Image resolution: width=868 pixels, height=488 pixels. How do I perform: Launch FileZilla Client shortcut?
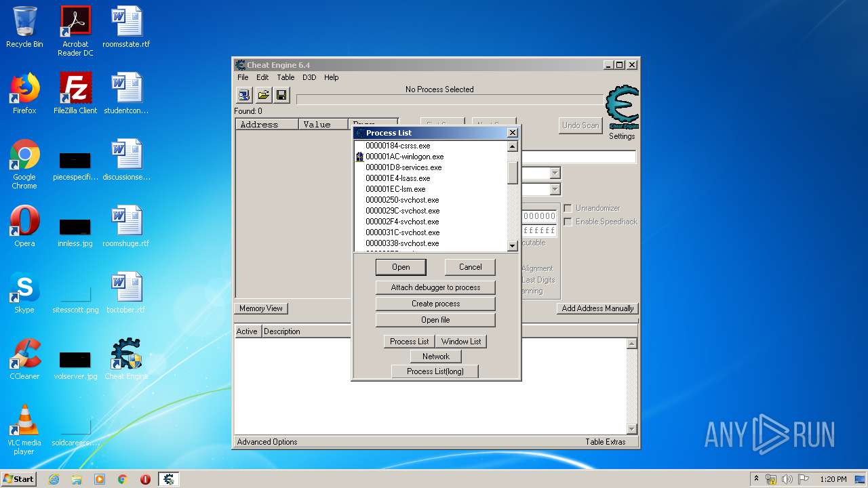click(75, 94)
